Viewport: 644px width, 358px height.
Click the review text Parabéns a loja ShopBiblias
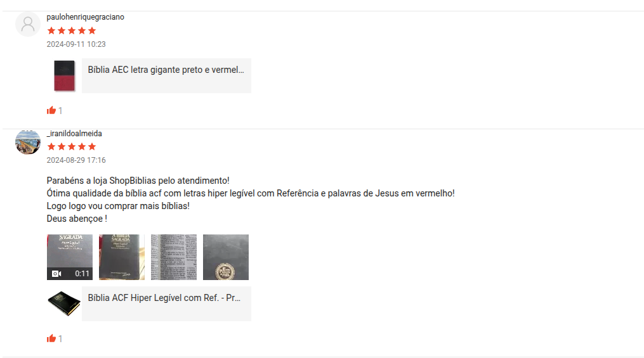(138, 181)
